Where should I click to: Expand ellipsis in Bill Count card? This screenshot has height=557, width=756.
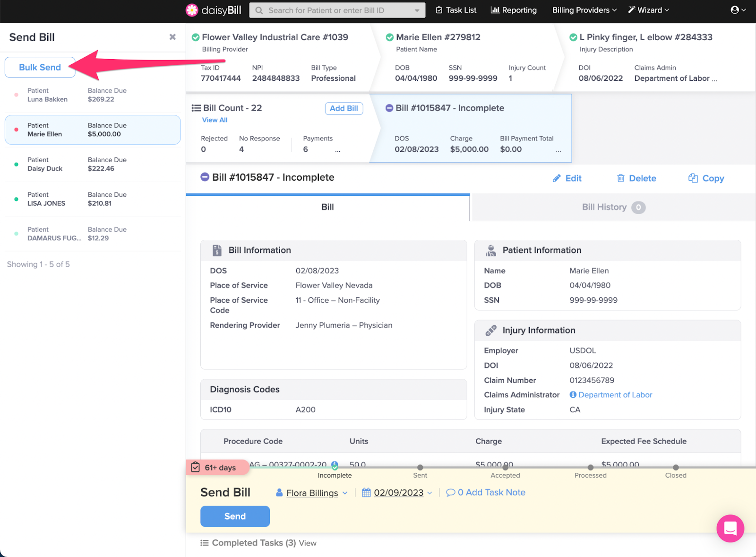click(338, 151)
